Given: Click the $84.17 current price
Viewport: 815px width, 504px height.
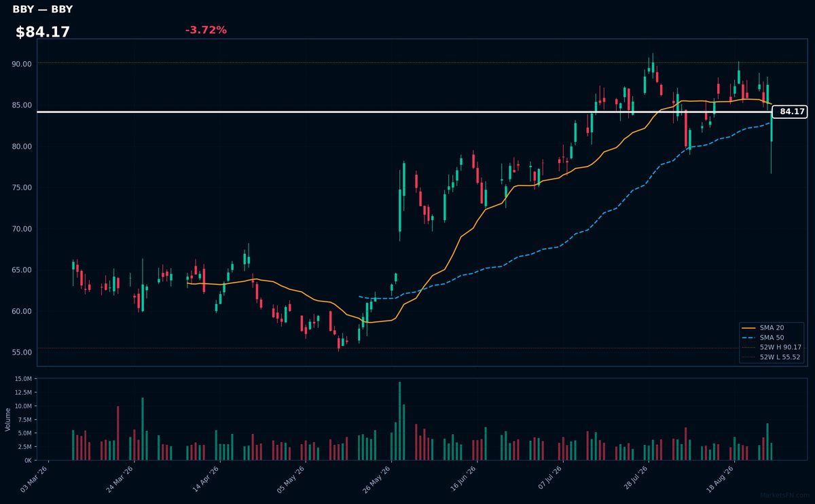Looking at the screenshot, I should [43, 32].
